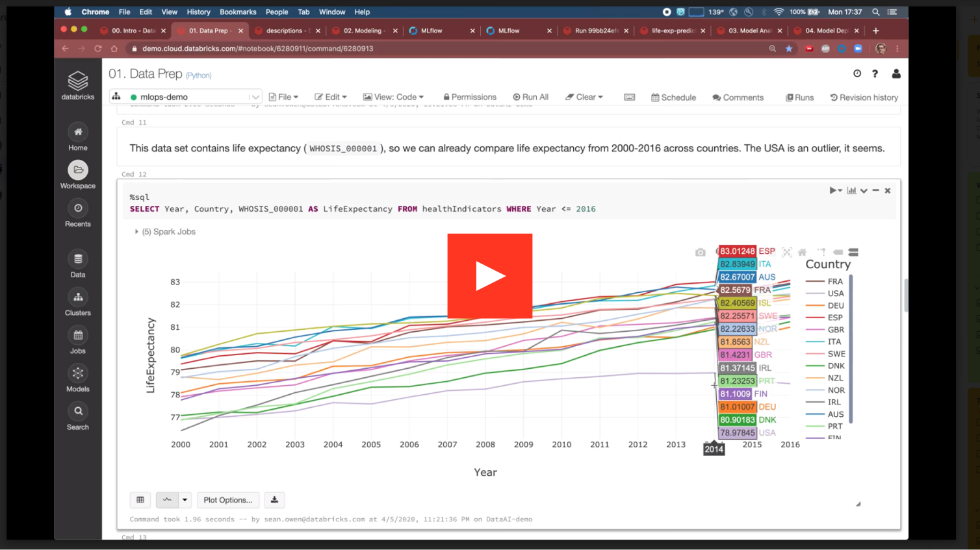Click the legend scrollbar
This screenshot has width=980, height=550.
click(x=851, y=349)
